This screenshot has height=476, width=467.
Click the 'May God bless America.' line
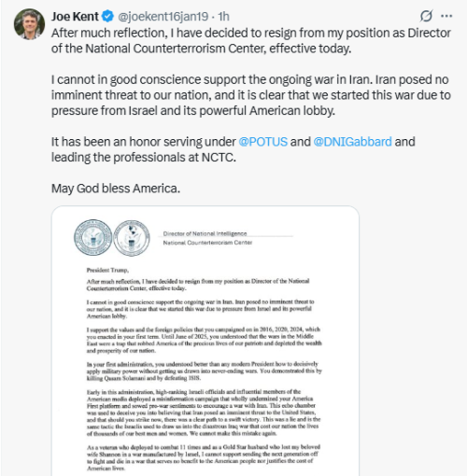pos(116,189)
